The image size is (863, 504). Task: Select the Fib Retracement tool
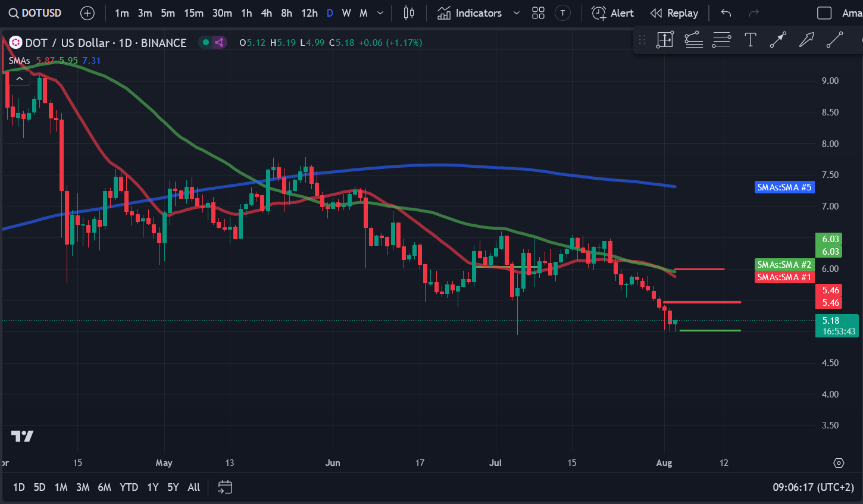click(x=721, y=40)
